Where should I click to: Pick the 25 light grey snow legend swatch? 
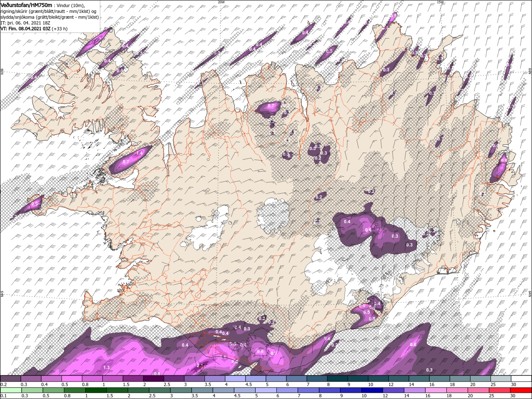501,379
